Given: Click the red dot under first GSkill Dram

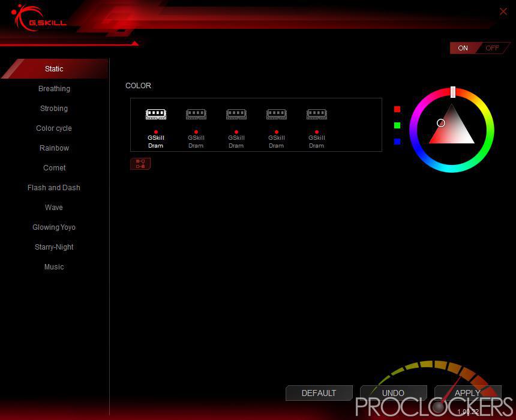Looking at the screenshot, I should coord(156,131).
